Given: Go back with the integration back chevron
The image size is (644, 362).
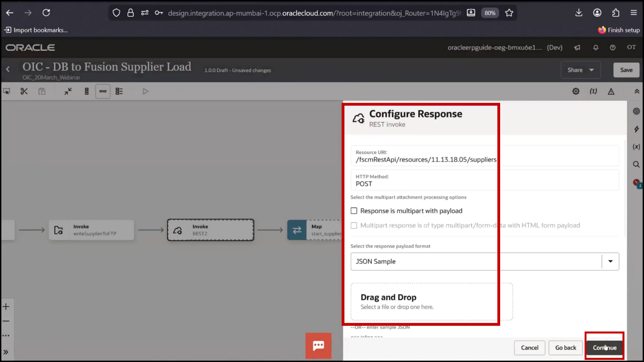Looking at the screenshot, I should 8,69.
